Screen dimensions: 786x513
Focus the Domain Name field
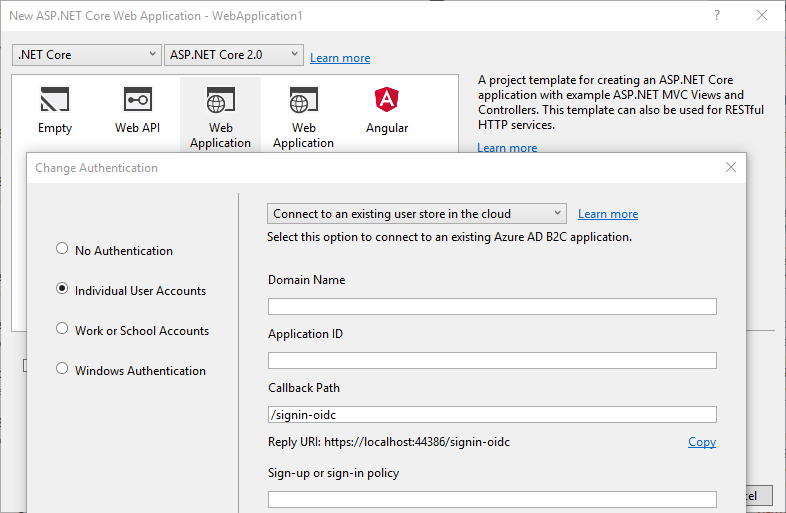(x=492, y=306)
